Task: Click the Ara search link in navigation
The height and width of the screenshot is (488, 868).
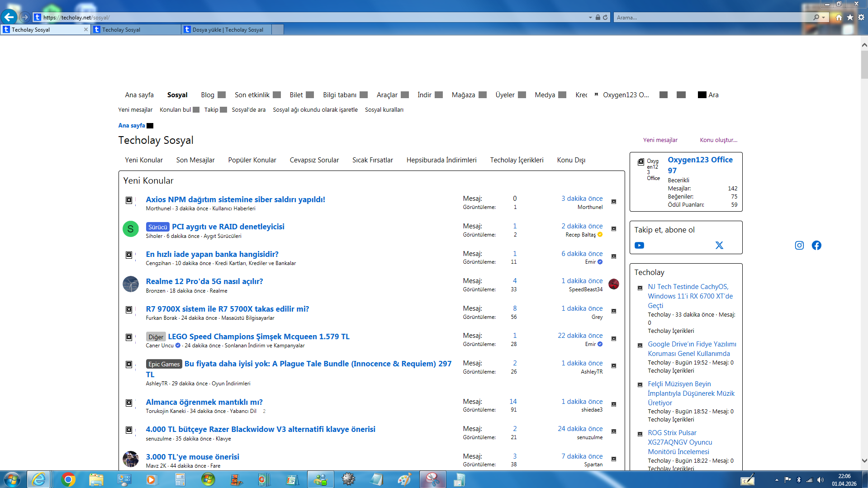Action: [708, 95]
